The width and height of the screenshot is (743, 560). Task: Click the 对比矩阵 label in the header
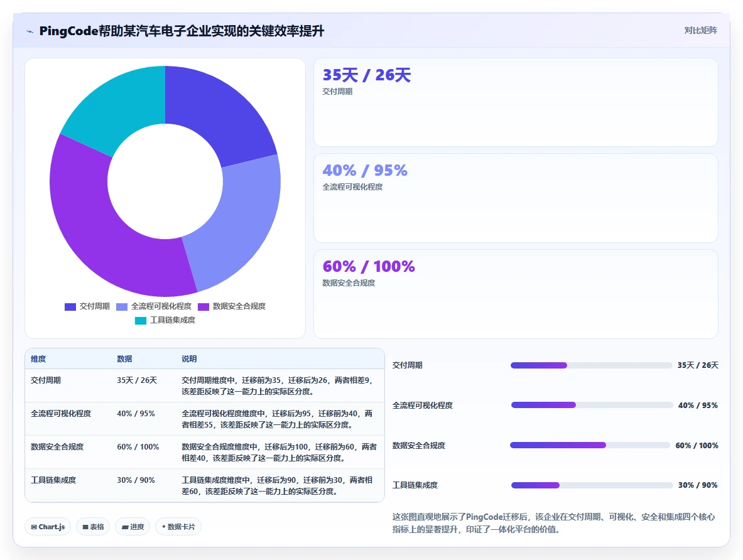(700, 30)
